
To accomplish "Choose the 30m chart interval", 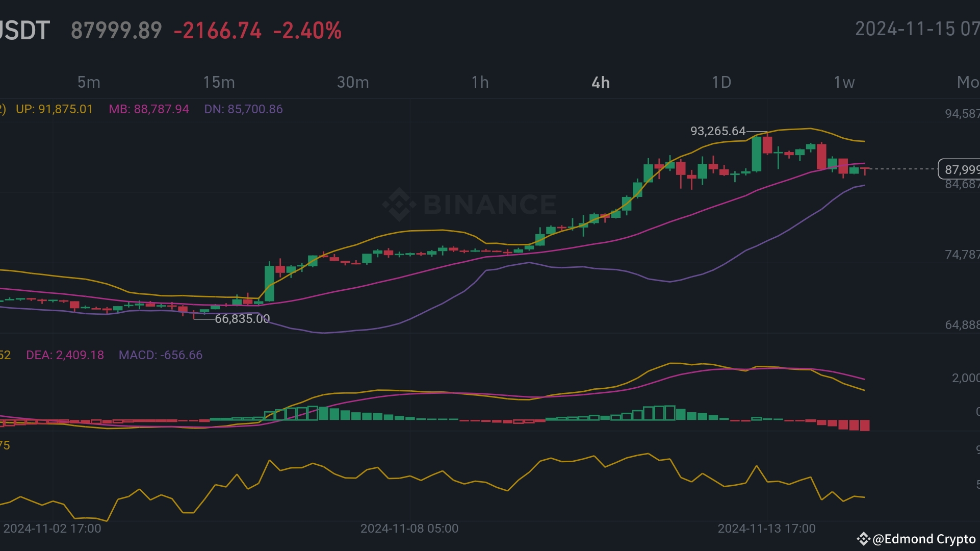I will tap(353, 82).
